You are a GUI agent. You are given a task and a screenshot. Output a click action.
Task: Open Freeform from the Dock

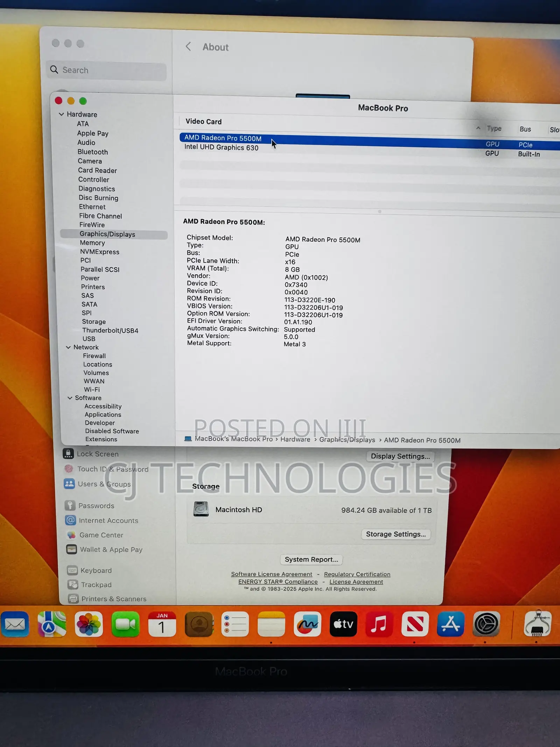coord(307,624)
